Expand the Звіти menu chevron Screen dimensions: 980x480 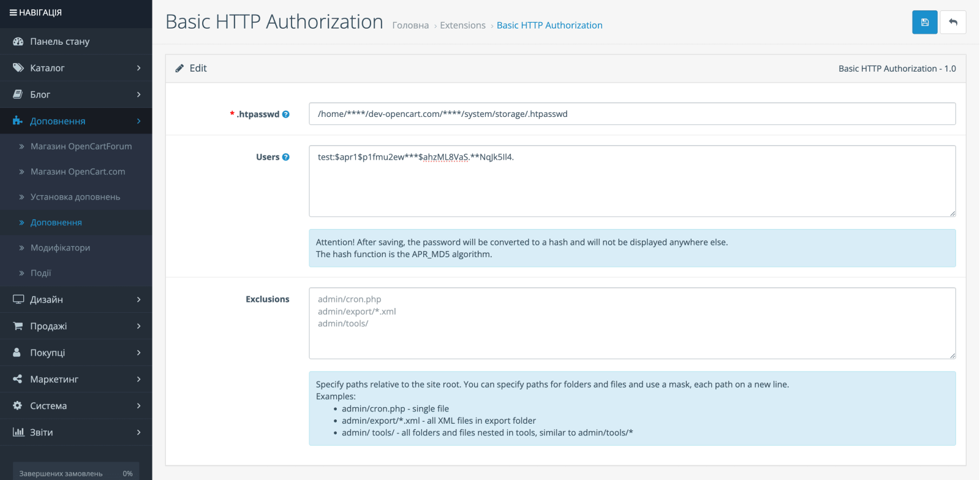[139, 432]
